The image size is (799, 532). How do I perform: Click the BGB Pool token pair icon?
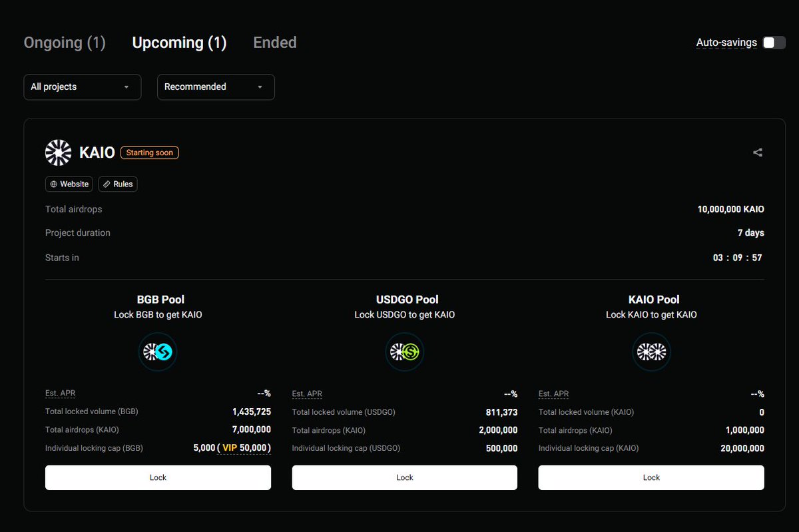[x=158, y=352]
